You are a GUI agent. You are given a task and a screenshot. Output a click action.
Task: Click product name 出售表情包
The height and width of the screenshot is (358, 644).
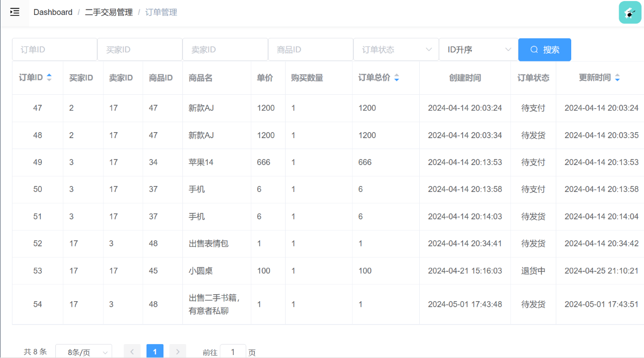coord(209,243)
